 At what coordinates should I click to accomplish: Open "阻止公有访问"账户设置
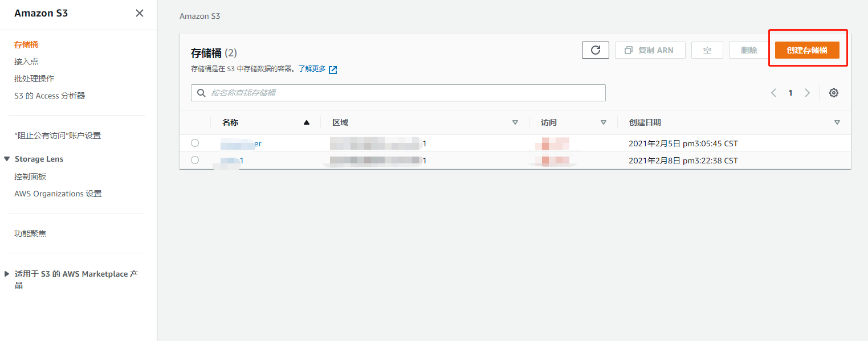[x=58, y=135]
